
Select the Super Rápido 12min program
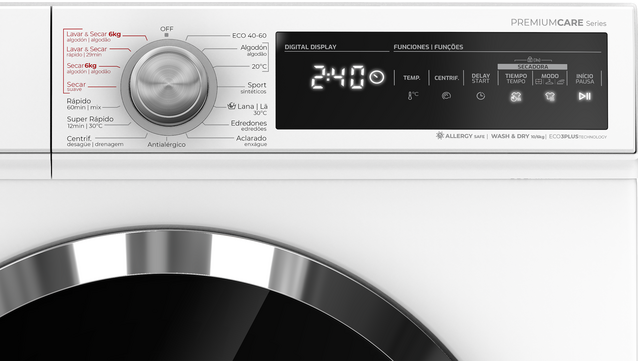pyautogui.click(x=90, y=122)
